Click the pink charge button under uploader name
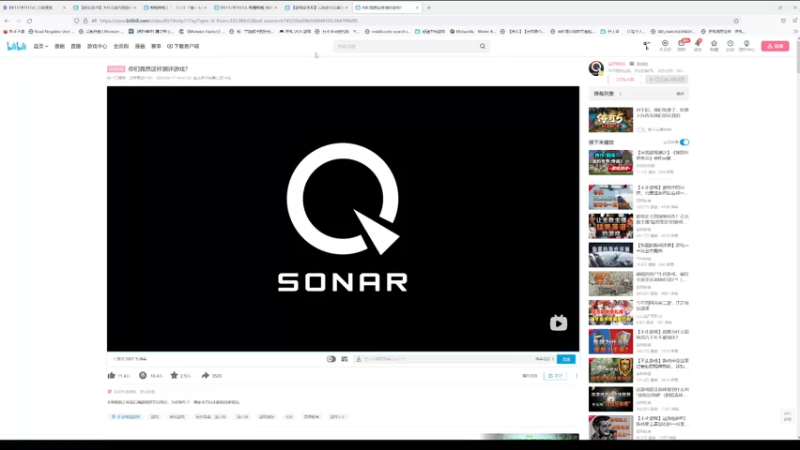 coord(624,80)
